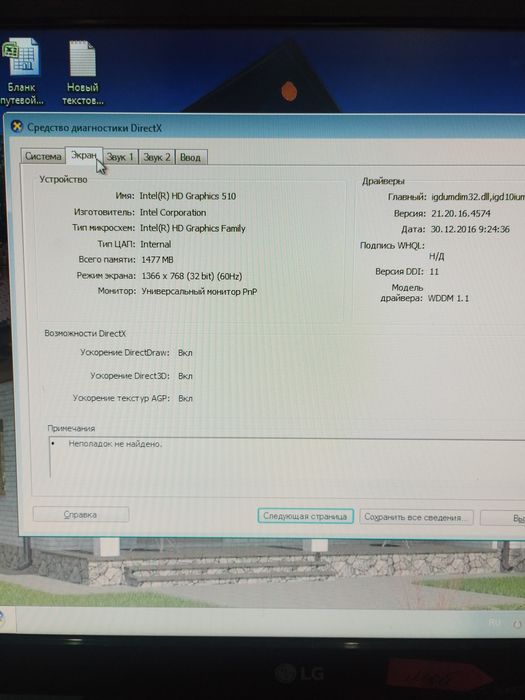The width and height of the screenshot is (525, 700).
Task: Click the Intel(R) HD Graphics 510 name text
Action: tap(188, 196)
